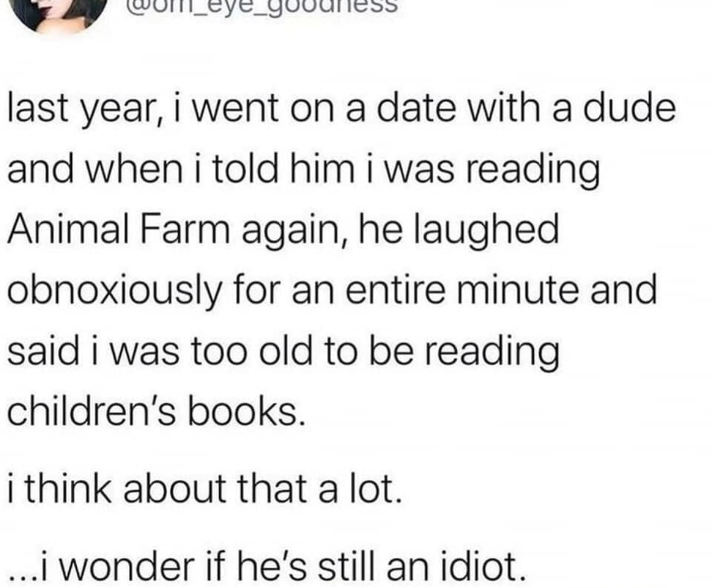Click the line "i think about that a lot."

pyautogui.click(x=203, y=490)
